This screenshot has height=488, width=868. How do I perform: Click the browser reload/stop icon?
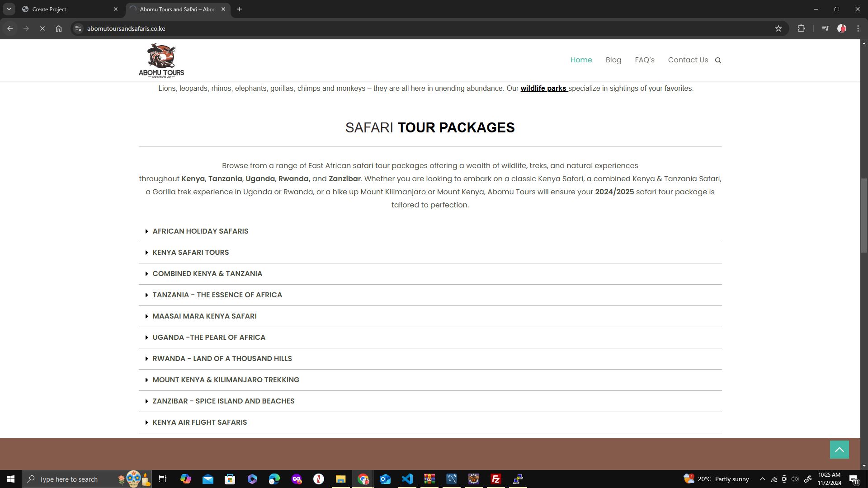pos(42,28)
